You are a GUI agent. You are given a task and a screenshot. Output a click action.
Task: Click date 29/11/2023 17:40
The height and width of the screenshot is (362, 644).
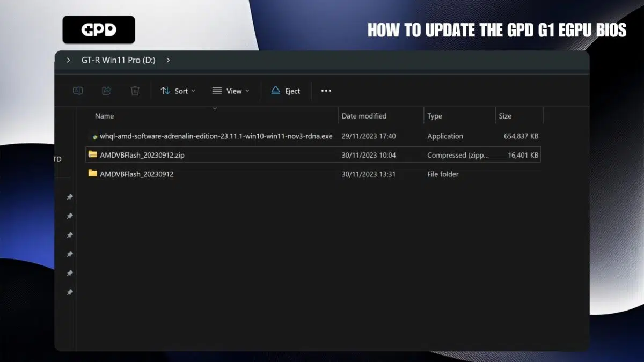click(x=369, y=136)
